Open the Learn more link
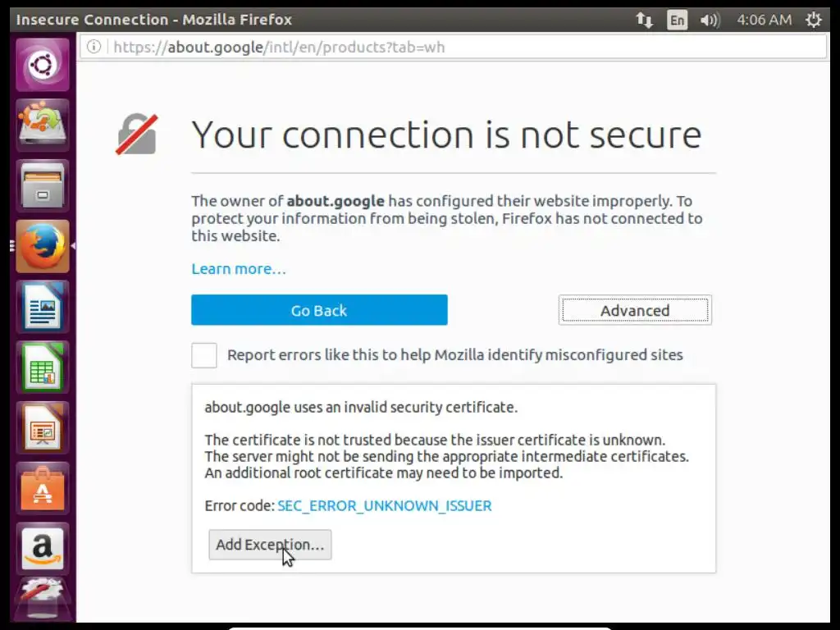840x630 pixels. (239, 269)
